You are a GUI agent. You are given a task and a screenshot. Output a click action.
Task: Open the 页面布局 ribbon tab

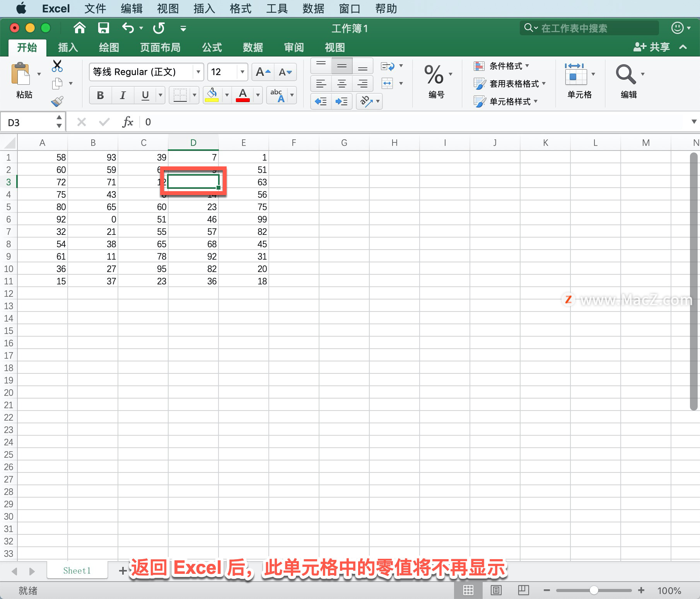pos(160,48)
